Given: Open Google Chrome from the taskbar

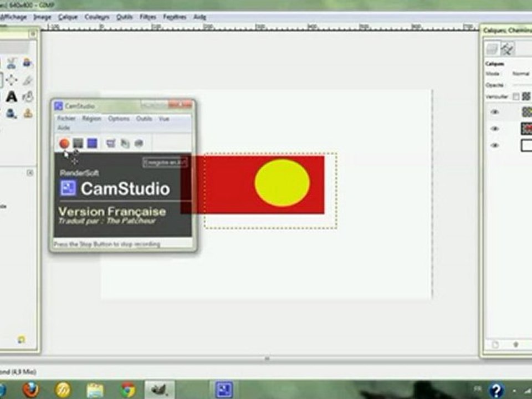Looking at the screenshot, I should point(128,390).
